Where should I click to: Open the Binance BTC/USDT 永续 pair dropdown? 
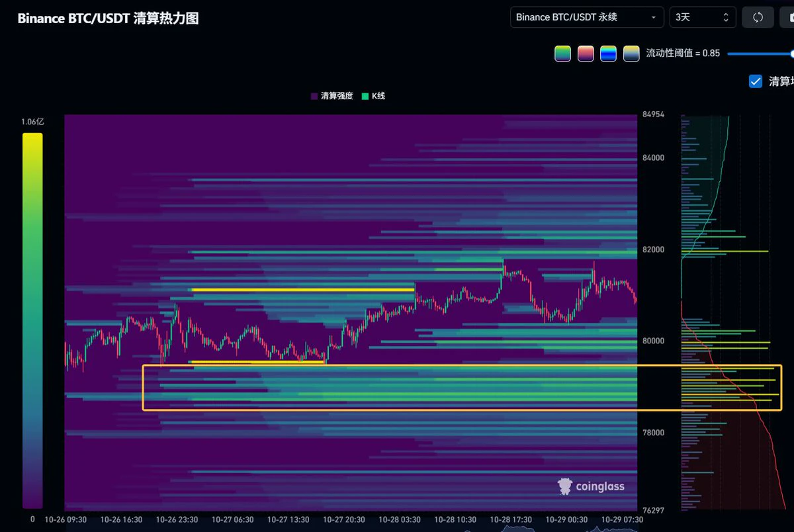pyautogui.click(x=587, y=17)
